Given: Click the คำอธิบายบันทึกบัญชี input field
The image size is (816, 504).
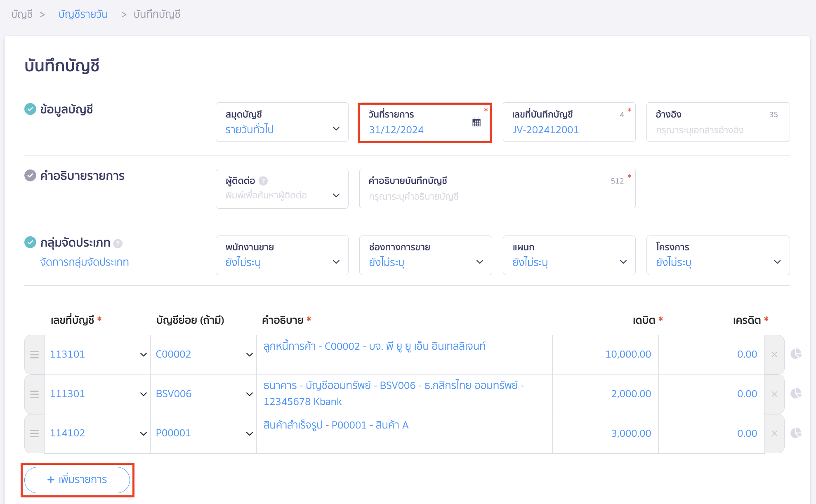Looking at the screenshot, I should point(497,196).
